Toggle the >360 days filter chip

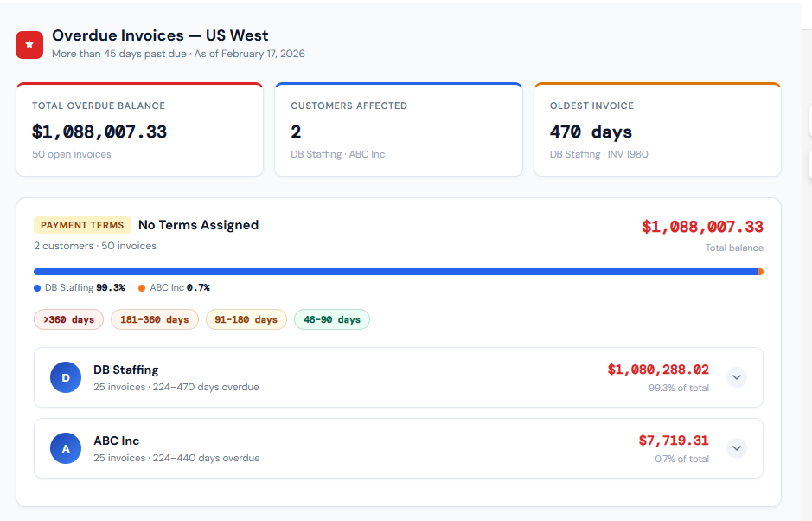[69, 319]
